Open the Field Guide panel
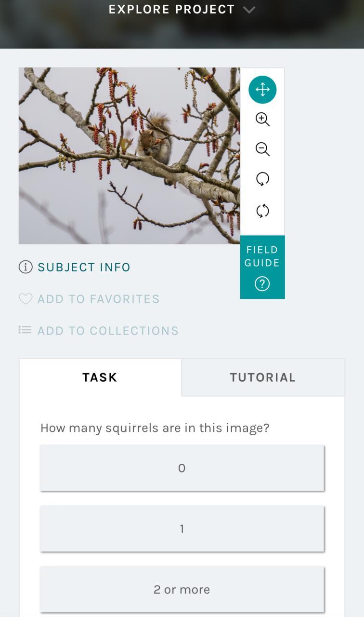 pos(262,256)
